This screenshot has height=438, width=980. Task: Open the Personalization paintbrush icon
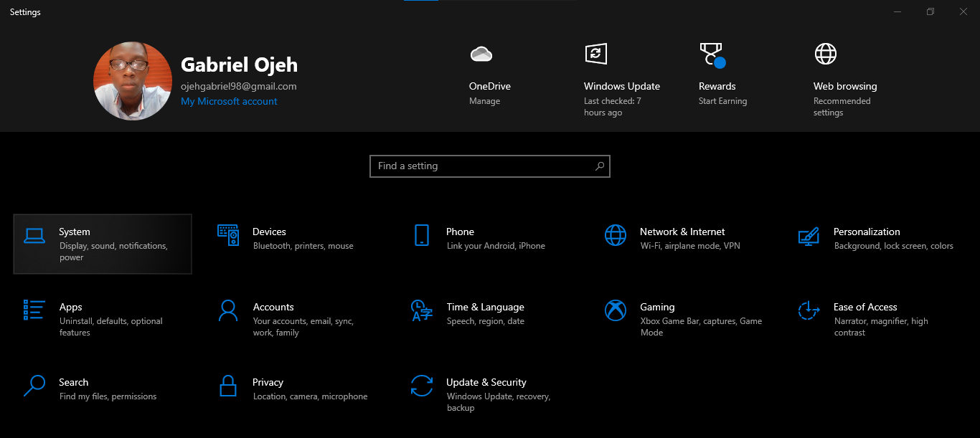click(x=809, y=237)
